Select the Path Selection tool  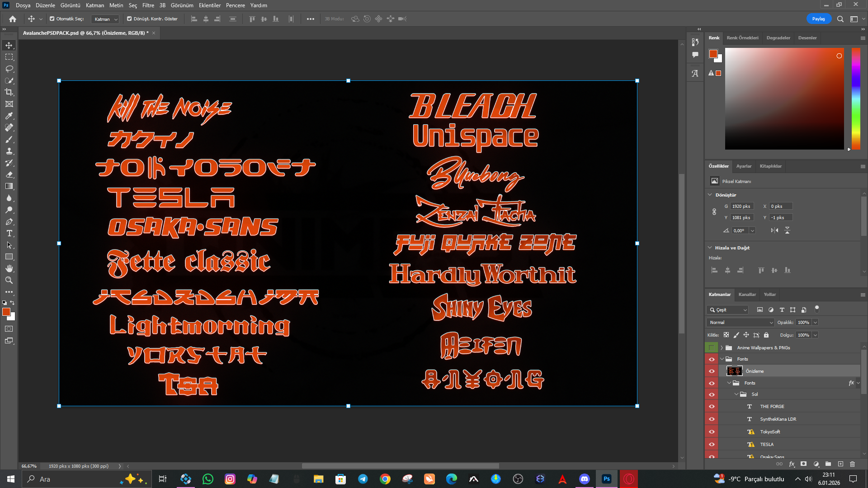click(9, 245)
